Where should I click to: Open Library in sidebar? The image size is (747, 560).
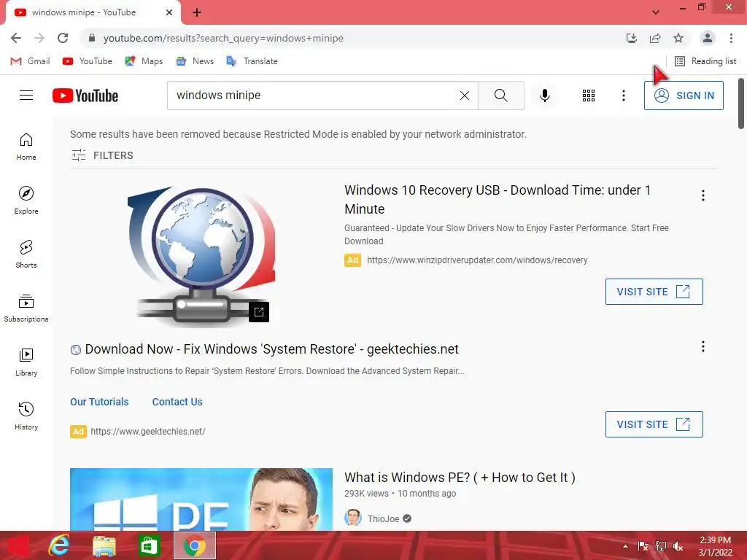pyautogui.click(x=26, y=362)
